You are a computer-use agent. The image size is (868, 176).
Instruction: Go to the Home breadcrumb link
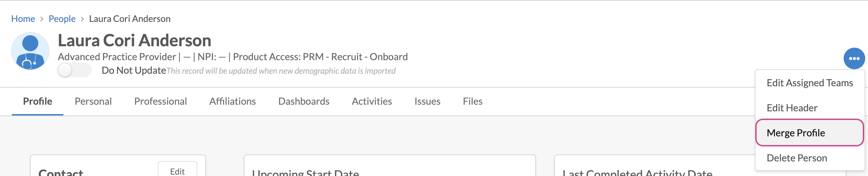coord(23,19)
